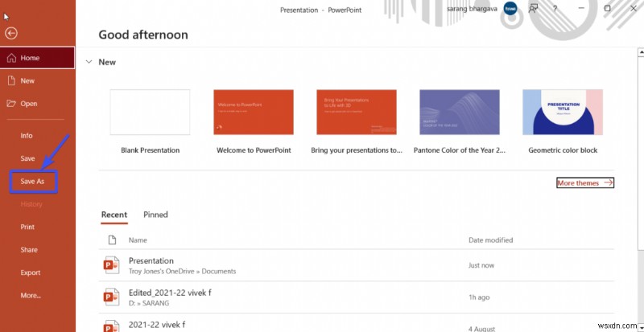
Task: Click the user account avatar
Action: (510, 8)
